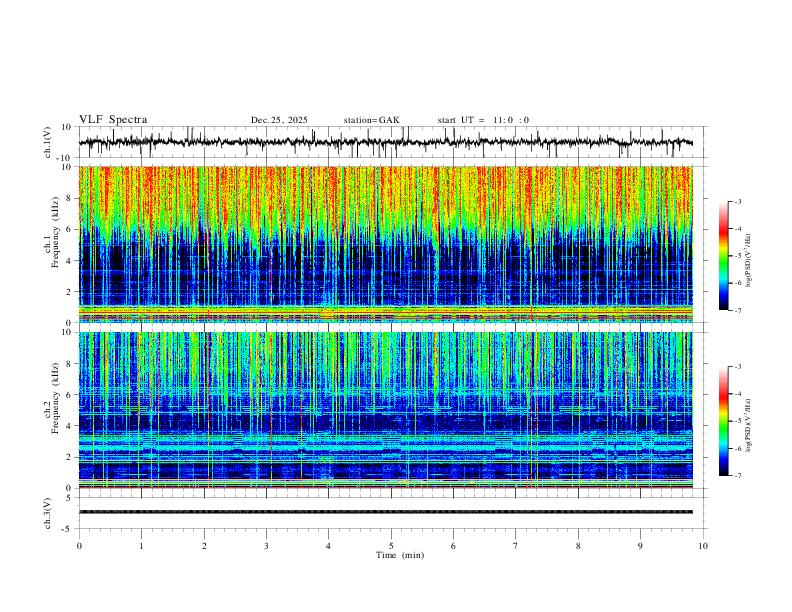This screenshot has width=792, height=612.
Task: Click time axis tick label '2'
Action: pos(204,546)
